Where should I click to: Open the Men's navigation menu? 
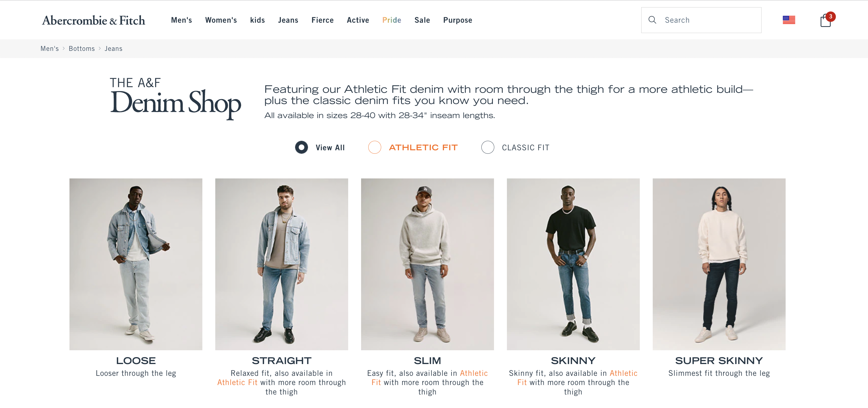point(181,20)
